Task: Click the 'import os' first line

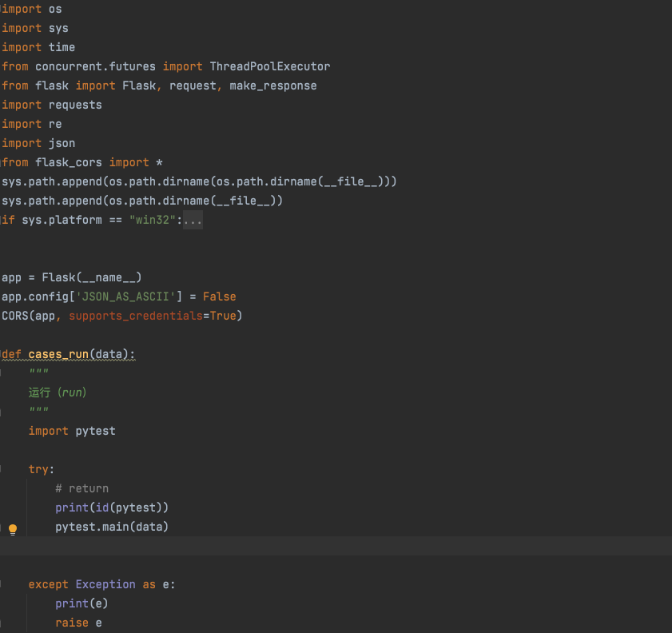Action: point(32,9)
